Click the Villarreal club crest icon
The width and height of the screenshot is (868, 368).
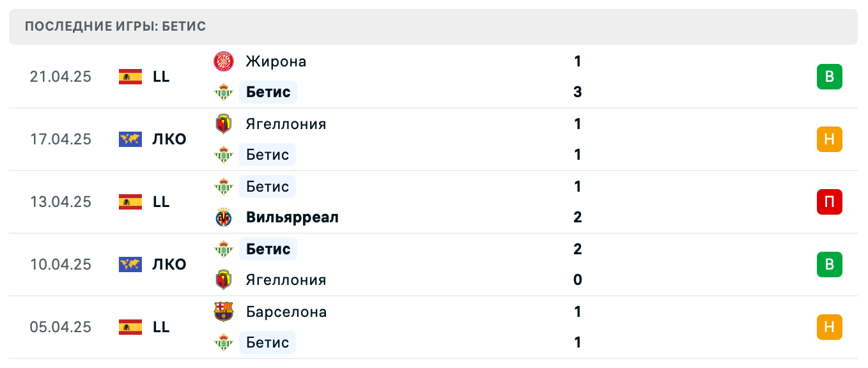pos(224,217)
